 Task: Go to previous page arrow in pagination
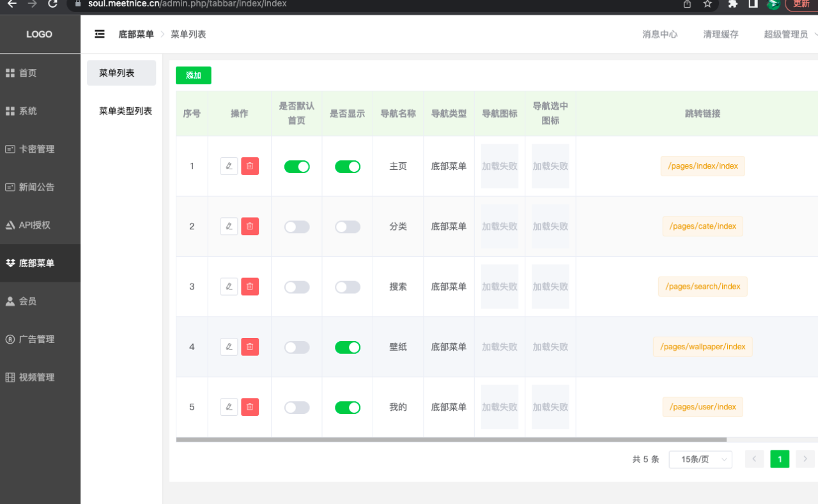pos(755,459)
